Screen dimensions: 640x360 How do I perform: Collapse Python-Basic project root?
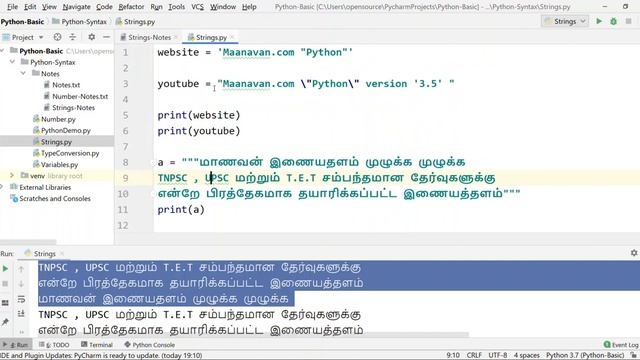(2, 51)
